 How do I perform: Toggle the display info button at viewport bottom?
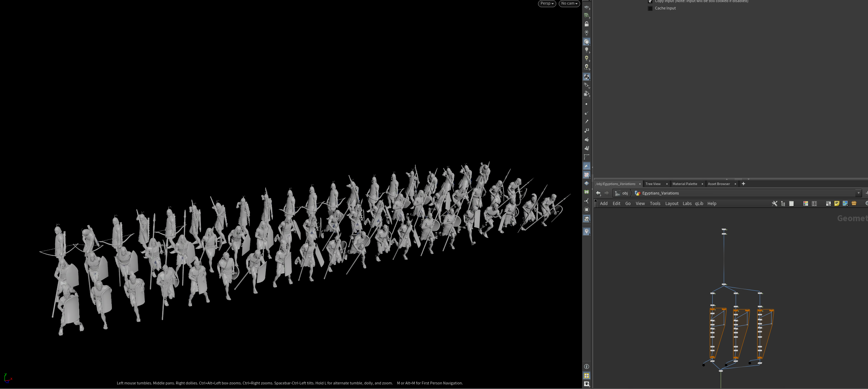(587, 367)
